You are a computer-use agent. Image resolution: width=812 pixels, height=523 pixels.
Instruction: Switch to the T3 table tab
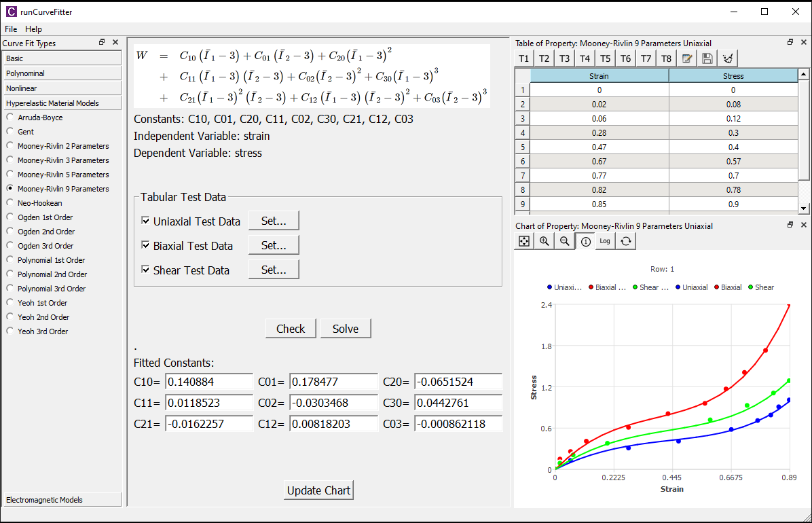(x=564, y=58)
